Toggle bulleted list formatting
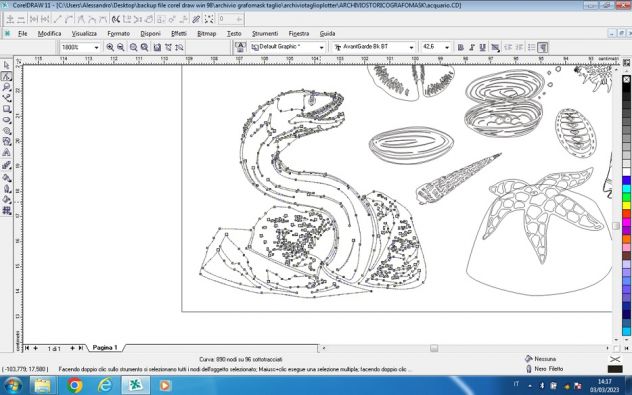 (x=532, y=47)
